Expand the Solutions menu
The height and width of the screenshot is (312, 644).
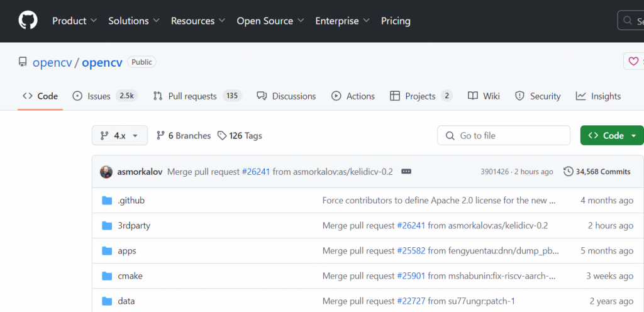134,21
